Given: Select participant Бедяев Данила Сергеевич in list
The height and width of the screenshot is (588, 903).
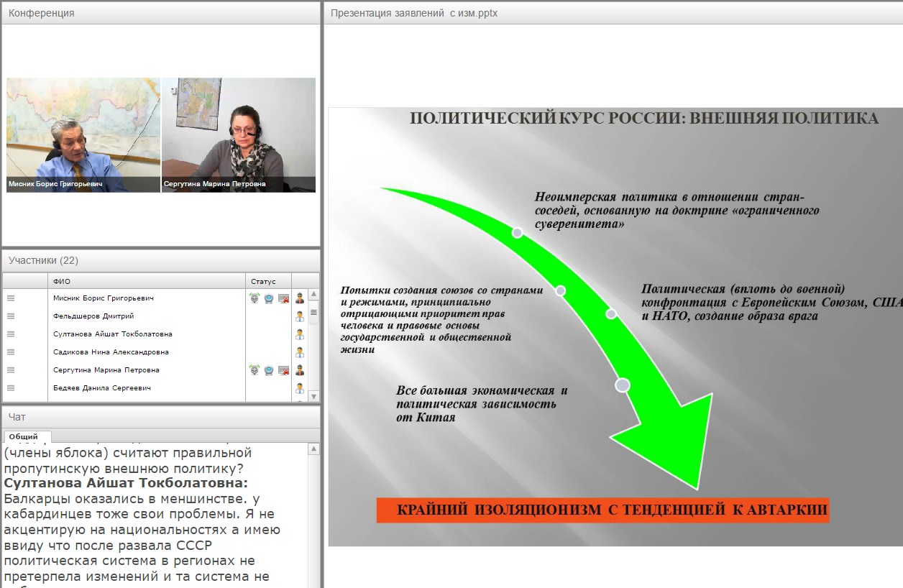Looking at the screenshot, I should click(x=102, y=388).
